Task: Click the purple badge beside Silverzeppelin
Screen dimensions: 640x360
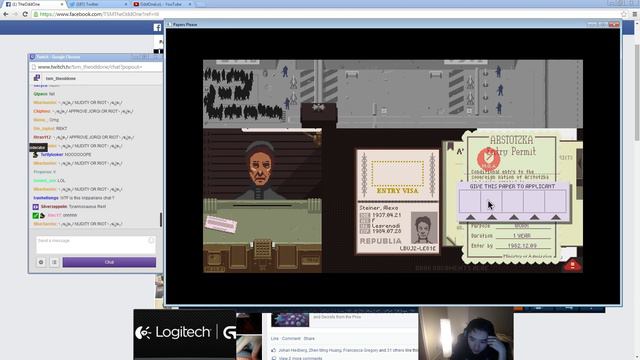Action: (36, 207)
